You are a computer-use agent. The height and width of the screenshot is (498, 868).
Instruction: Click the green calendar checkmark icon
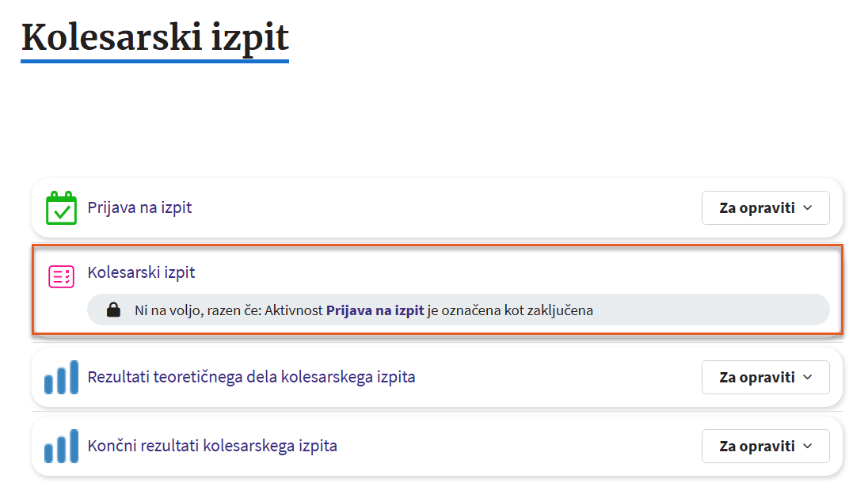pos(61,208)
